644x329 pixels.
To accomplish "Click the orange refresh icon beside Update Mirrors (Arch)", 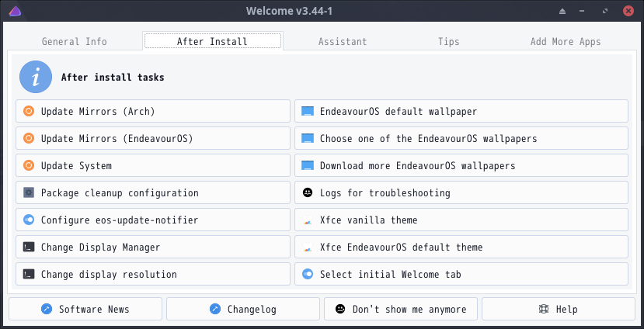I will click(29, 111).
